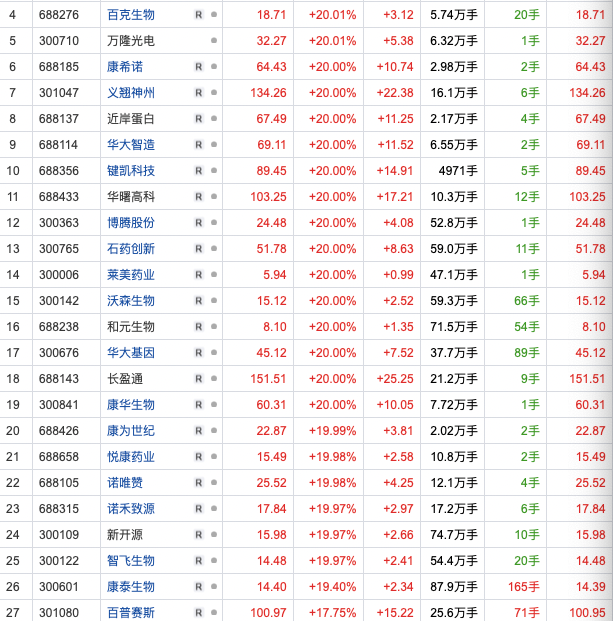Image resolution: width=613 pixels, height=621 pixels.
Task: Click the grey dot beside 智飞生物
Action: click(214, 560)
